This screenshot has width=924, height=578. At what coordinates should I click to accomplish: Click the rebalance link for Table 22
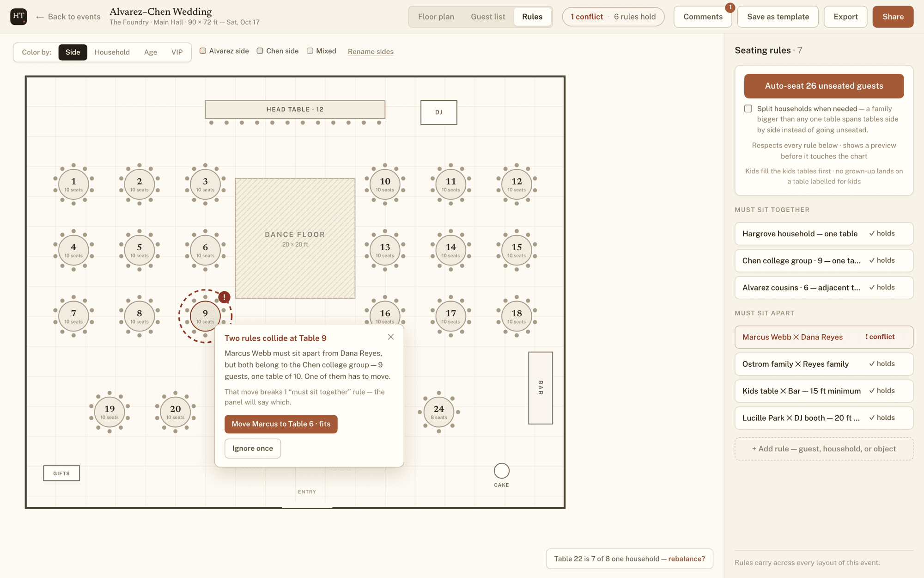pyautogui.click(x=687, y=559)
